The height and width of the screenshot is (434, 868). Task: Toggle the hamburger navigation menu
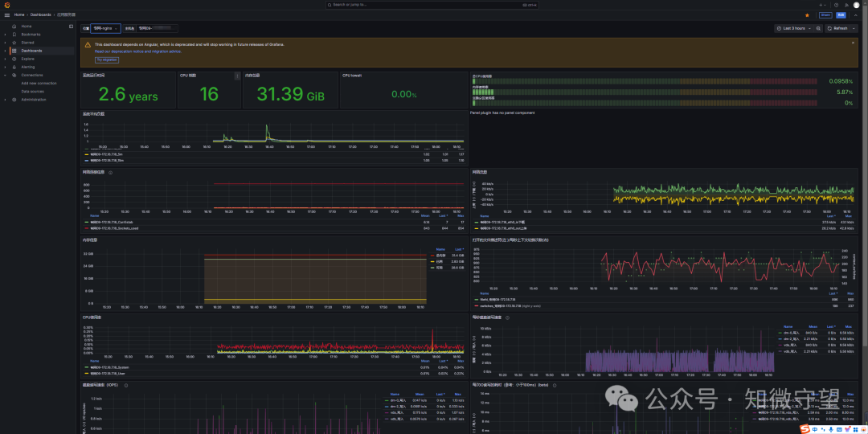[7, 15]
